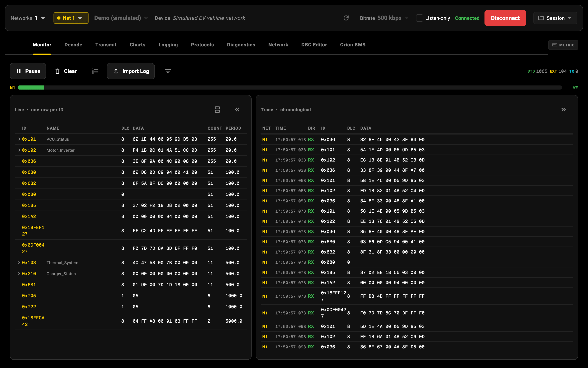Click the TX 0 counter

click(574, 71)
